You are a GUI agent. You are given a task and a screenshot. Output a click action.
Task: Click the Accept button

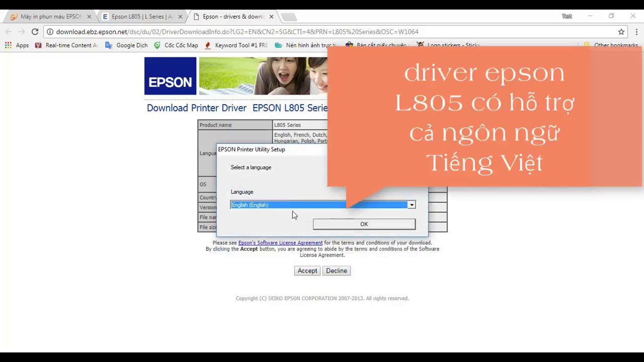(307, 270)
